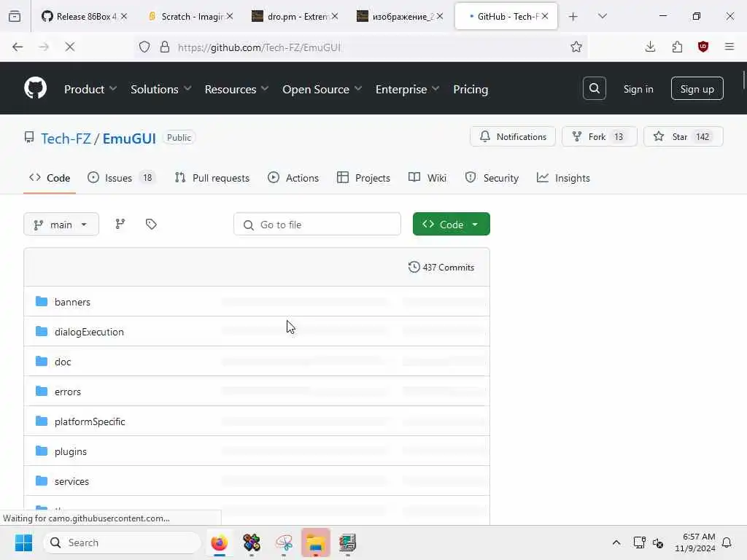Bookmark this page with star icon
Image resolution: width=747 pixels, height=560 pixels.
576,47
